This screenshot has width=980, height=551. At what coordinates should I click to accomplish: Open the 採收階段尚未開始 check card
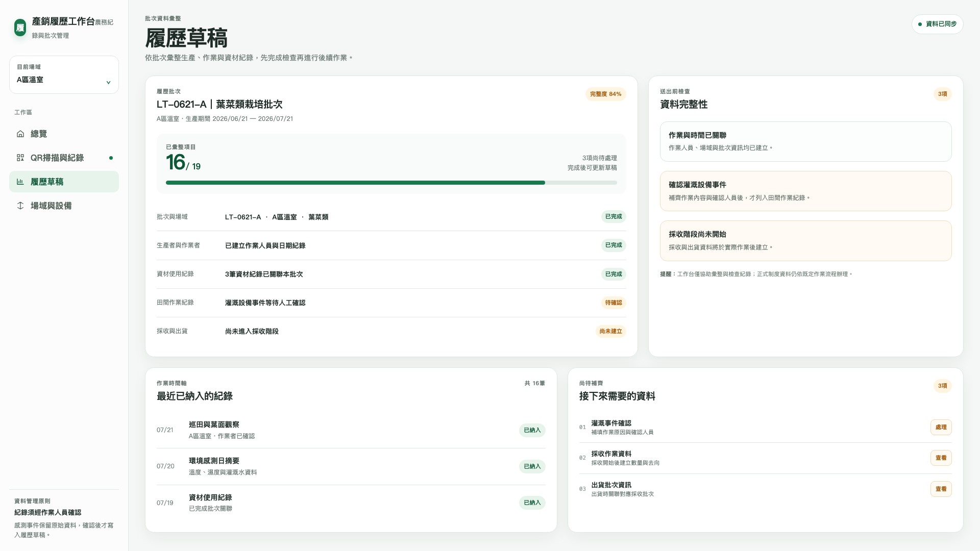[x=805, y=241]
